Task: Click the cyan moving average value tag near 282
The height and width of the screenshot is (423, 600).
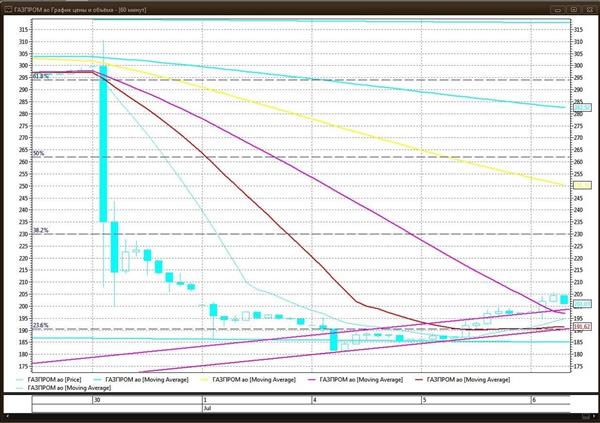Action: point(582,108)
